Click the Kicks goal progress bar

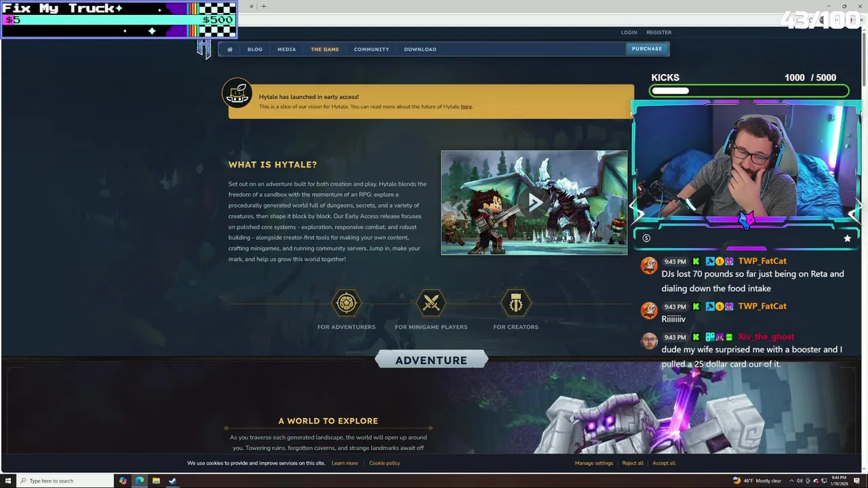tap(749, 91)
